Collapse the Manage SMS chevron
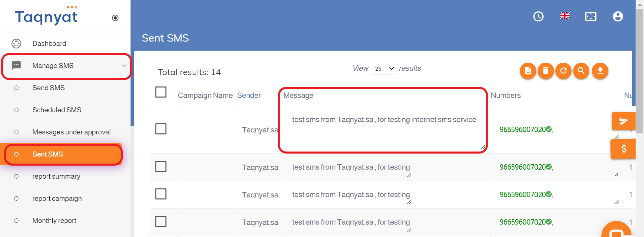This screenshot has width=644, height=237. tap(124, 66)
